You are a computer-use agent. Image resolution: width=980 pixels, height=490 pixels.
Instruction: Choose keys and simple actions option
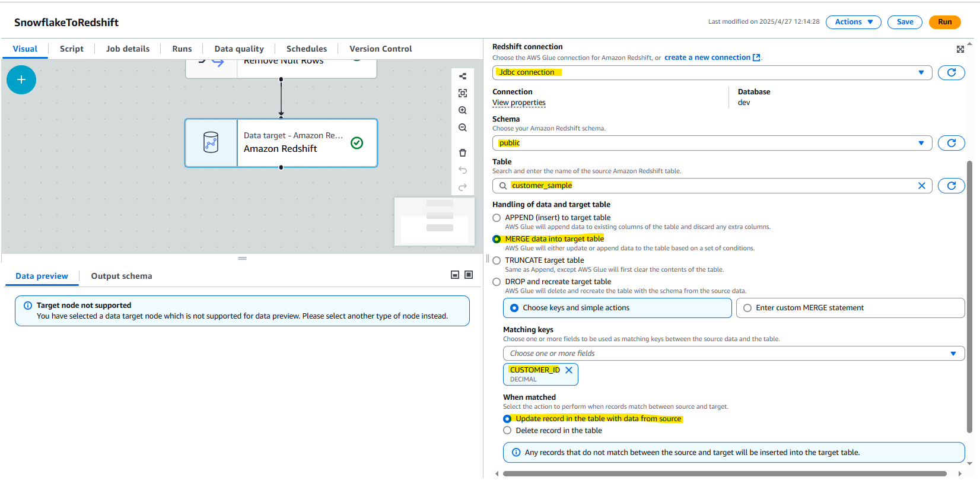pos(617,308)
